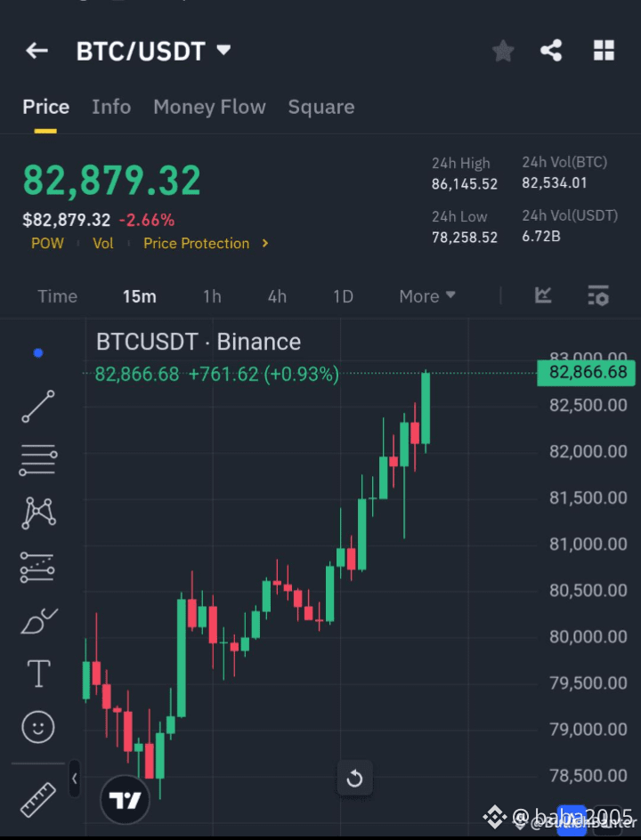Viewport: 641px width, 840px height.
Task: Tap the -2.66% change value
Action: tap(147, 220)
